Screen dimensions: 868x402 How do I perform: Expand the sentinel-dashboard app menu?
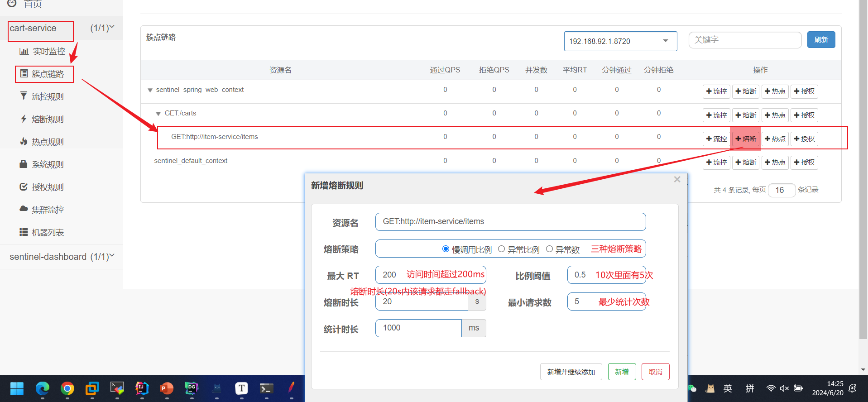coord(62,257)
